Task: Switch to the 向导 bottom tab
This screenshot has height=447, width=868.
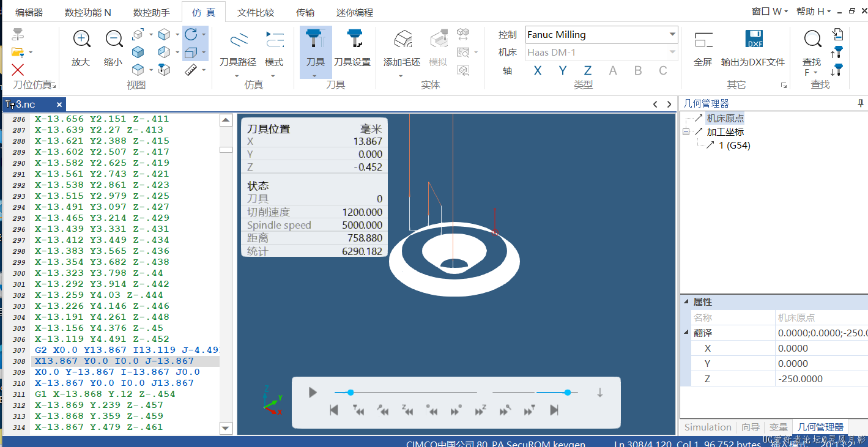Action: tap(750, 427)
